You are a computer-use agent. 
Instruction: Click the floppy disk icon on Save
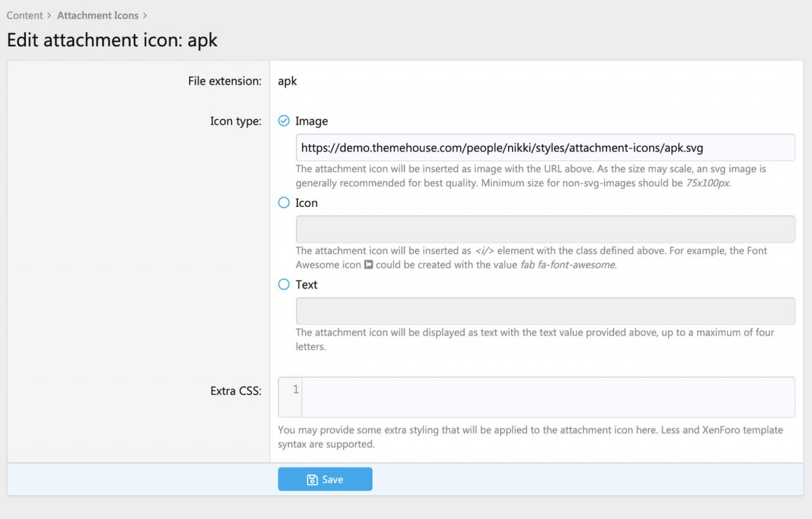click(x=312, y=480)
